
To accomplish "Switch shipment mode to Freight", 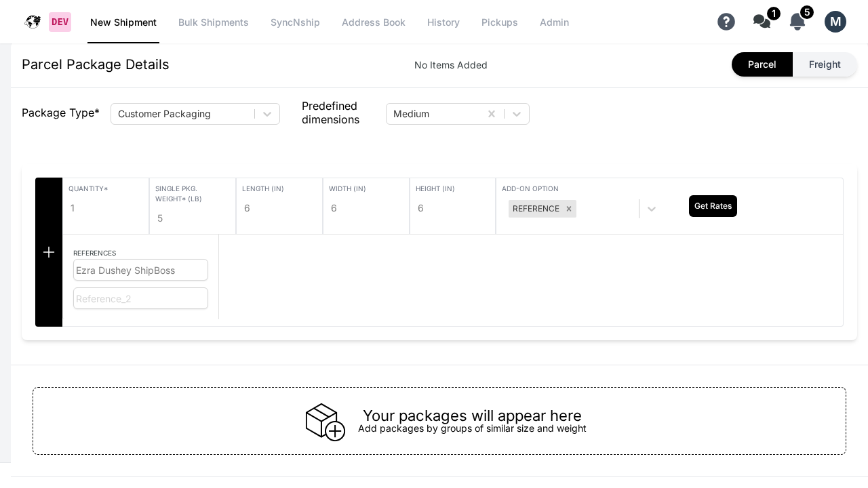I will [x=825, y=64].
